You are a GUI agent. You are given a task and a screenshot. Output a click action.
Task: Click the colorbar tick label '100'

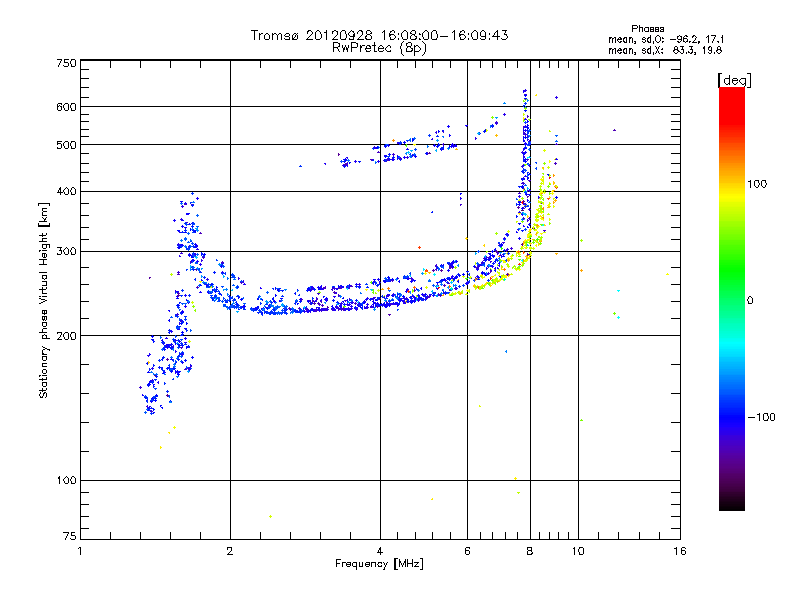tap(757, 184)
